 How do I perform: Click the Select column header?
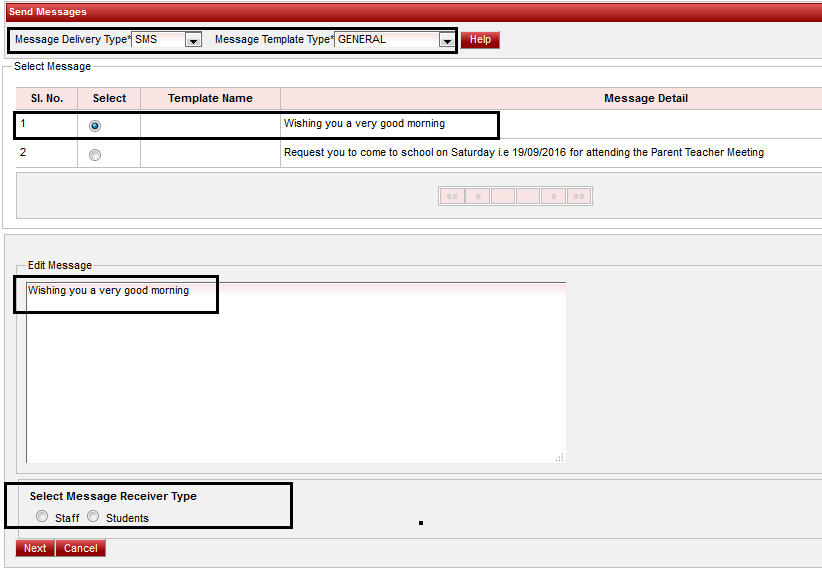click(x=109, y=98)
